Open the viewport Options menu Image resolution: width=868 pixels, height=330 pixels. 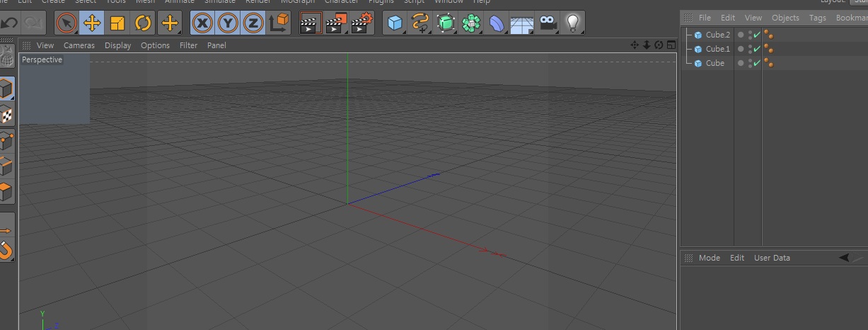tap(155, 45)
